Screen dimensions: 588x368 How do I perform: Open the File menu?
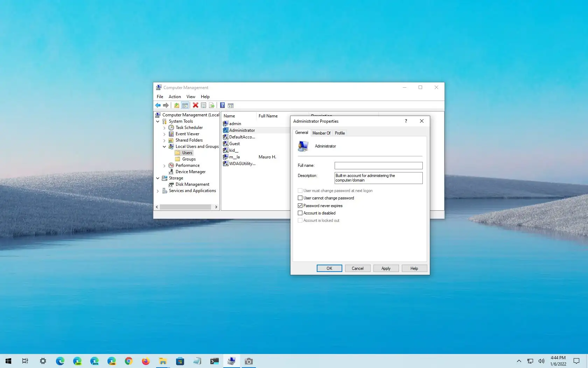pyautogui.click(x=160, y=97)
